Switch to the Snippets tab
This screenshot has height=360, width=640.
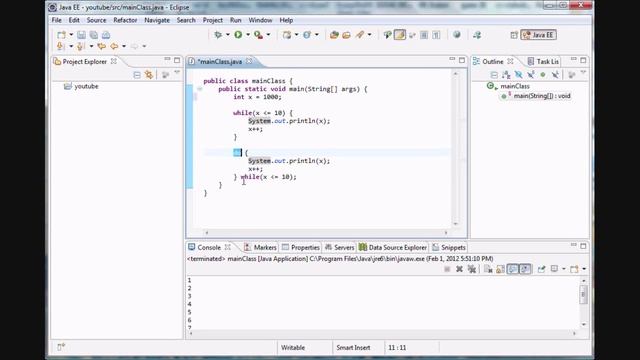(449, 247)
